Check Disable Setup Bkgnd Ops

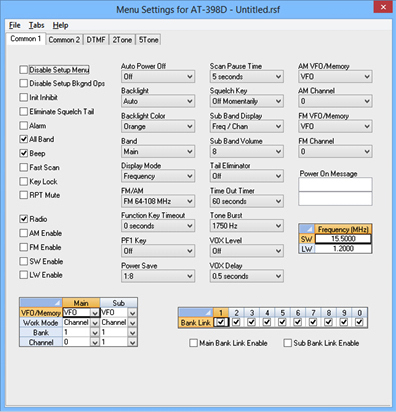pos(23,83)
